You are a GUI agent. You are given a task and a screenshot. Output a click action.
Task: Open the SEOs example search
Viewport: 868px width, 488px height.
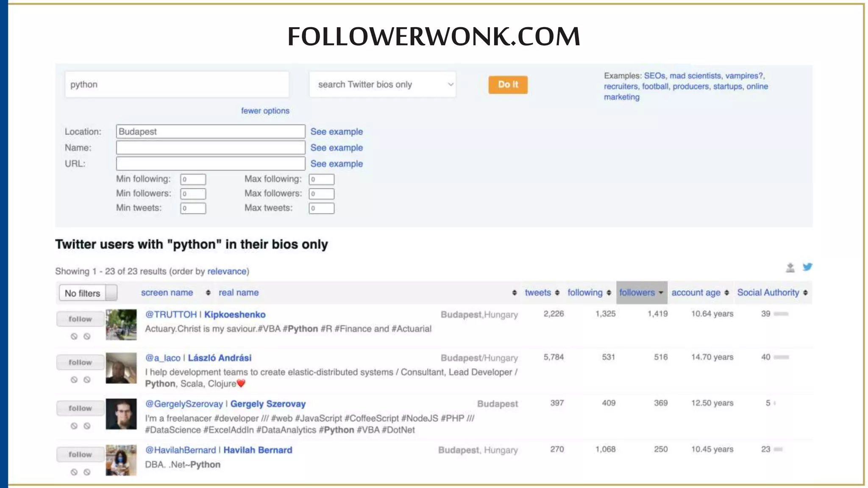click(x=654, y=76)
